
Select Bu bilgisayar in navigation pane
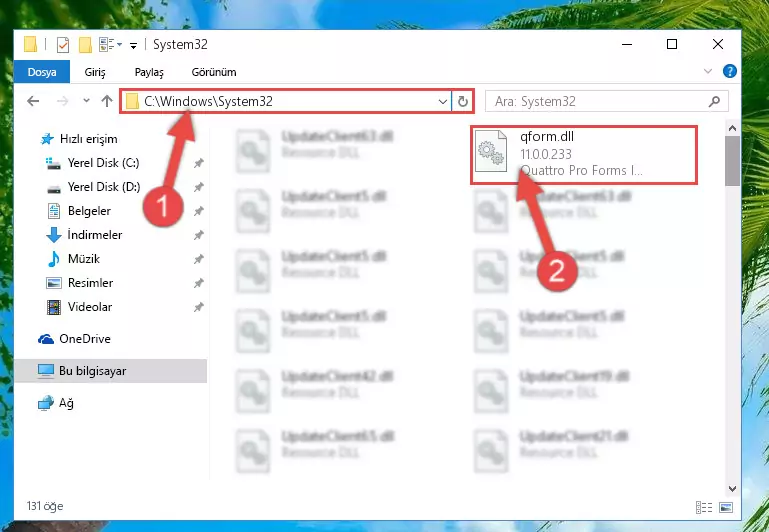coord(110,371)
